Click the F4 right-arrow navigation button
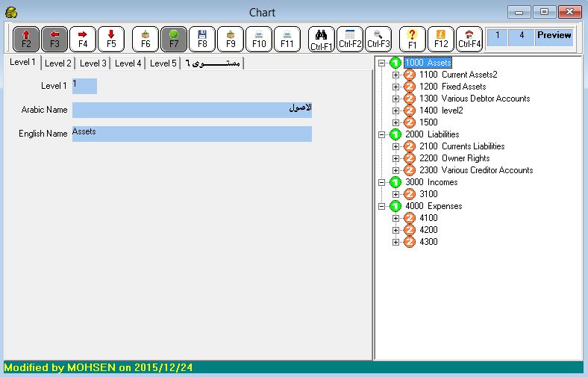588x377 pixels. [x=83, y=39]
